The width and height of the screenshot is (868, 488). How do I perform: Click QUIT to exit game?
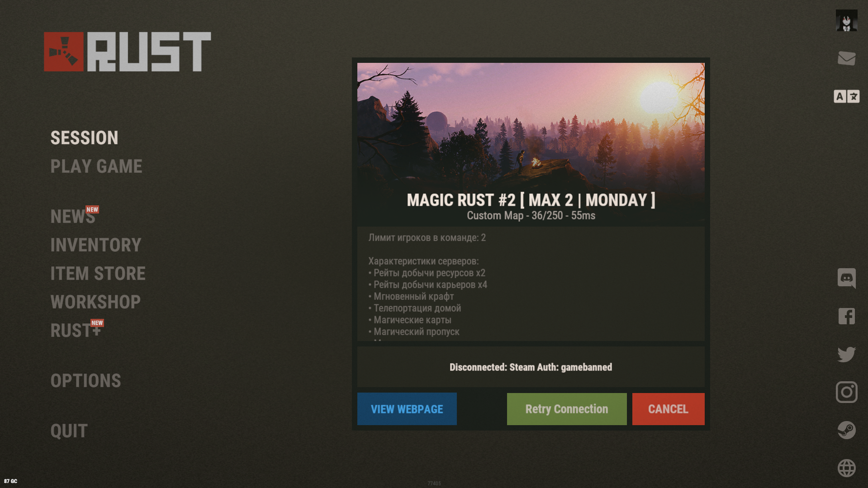[x=69, y=431]
